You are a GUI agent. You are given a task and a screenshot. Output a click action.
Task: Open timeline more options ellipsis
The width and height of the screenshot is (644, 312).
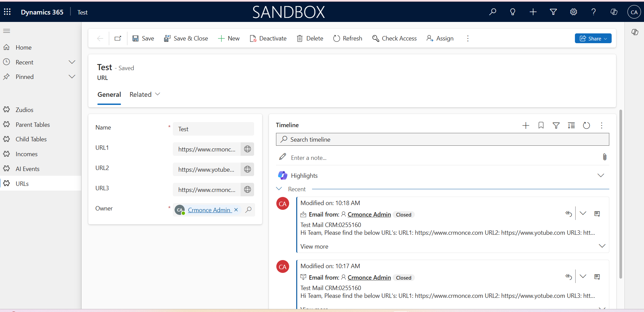602,125
